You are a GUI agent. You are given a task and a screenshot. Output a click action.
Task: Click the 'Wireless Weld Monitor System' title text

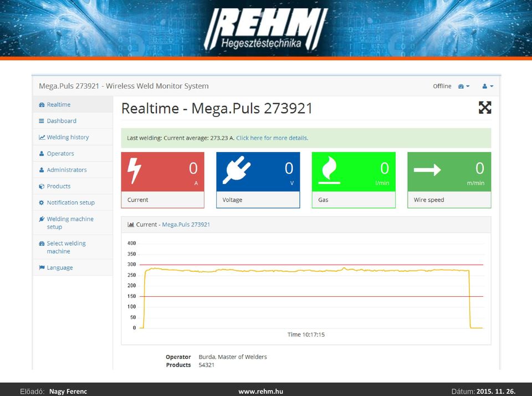157,86
